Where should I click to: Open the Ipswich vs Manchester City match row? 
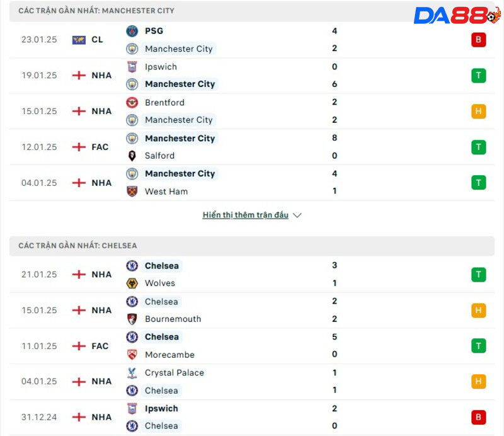tap(252, 76)
